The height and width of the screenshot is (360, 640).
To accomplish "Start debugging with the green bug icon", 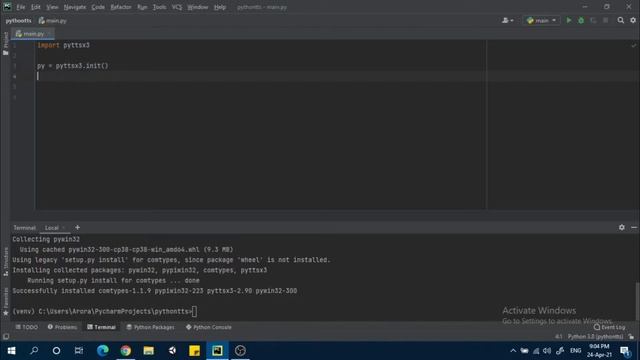I will point(581,20).
